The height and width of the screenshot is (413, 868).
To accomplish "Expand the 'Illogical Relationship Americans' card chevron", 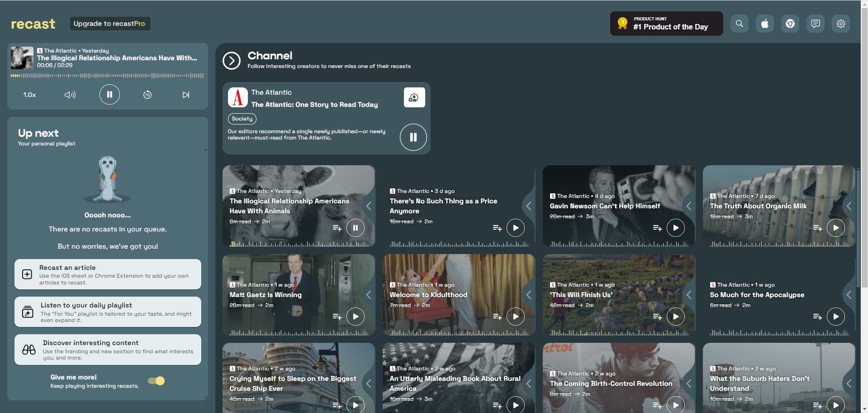I will coord(369,206).
